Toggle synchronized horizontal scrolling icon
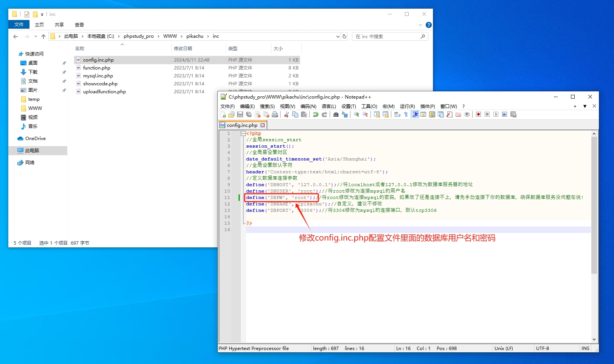The image size is (614, 364). tap(386, 114)
